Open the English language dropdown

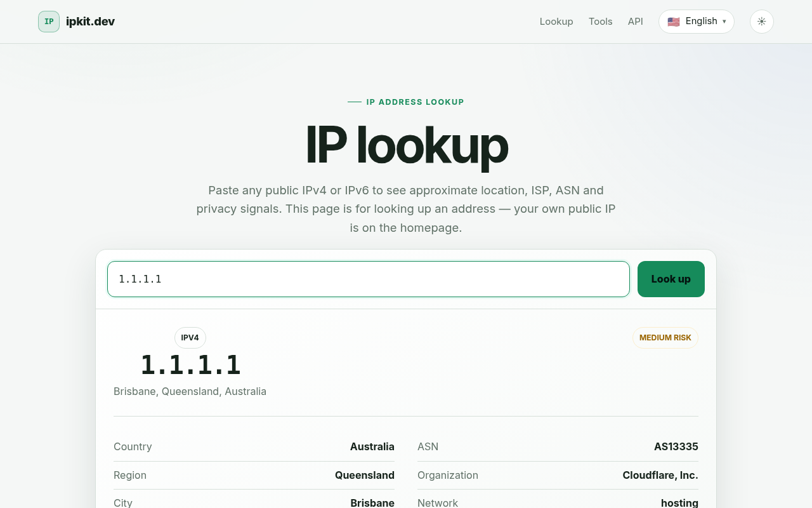697,22
